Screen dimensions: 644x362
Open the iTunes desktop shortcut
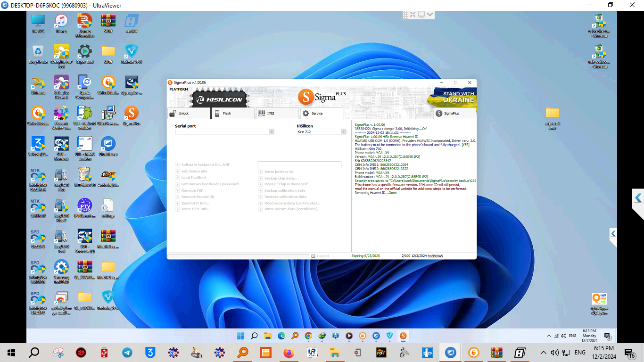[x=61, y=24]
